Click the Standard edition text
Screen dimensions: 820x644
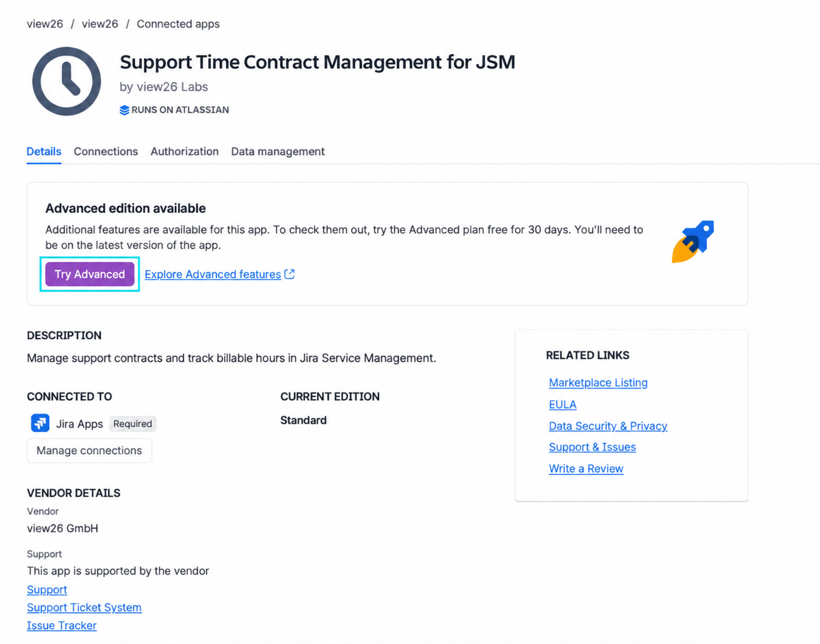[304, 420]
